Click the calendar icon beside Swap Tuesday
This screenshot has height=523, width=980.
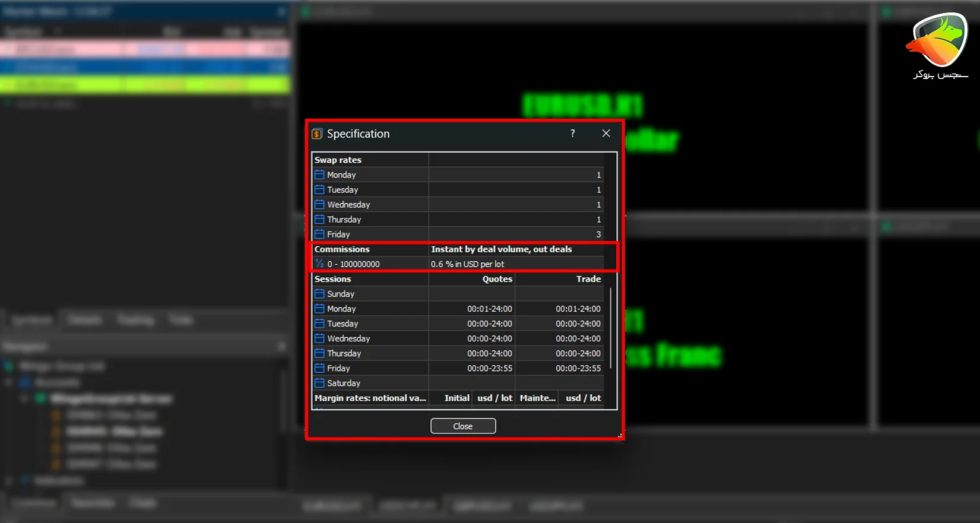(x=319, y=189)
